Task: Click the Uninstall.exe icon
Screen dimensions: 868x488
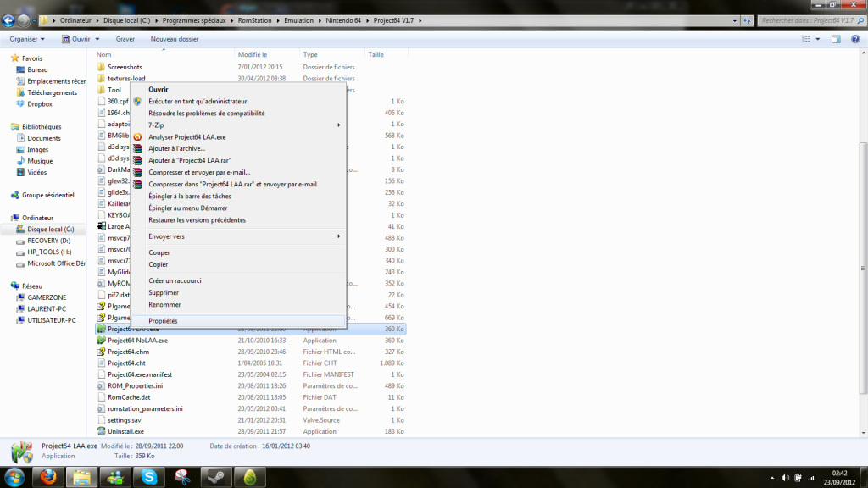Action: pos(102,431)
